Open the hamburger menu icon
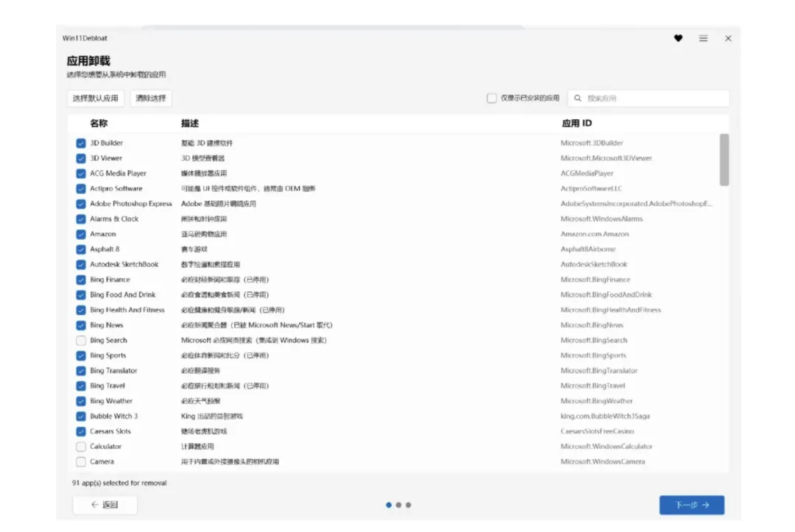 click(703, 38)
